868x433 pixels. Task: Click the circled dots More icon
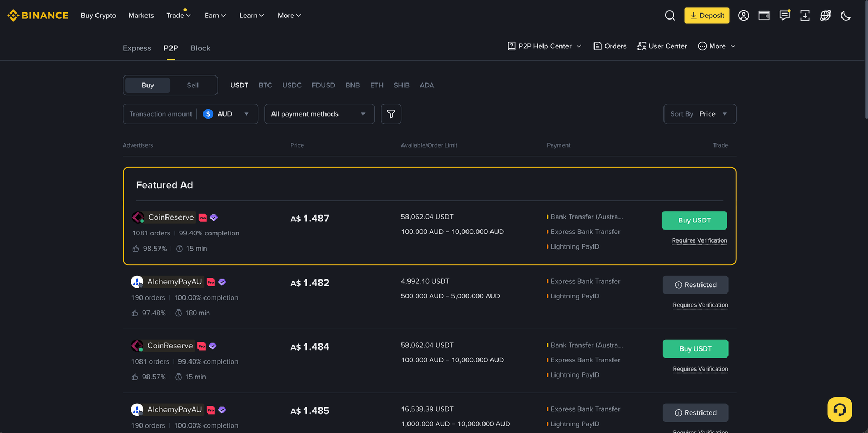pos(703,46)
